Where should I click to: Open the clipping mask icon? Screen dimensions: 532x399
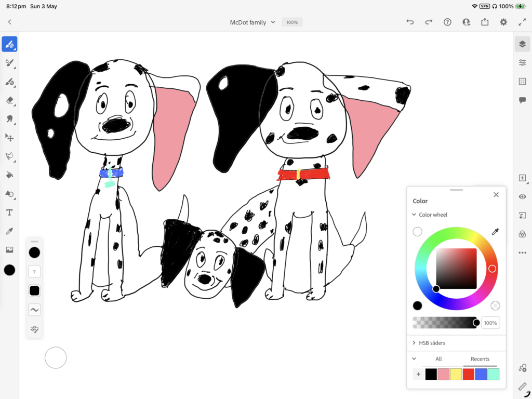pyautogui.click(x=523, y=234)
